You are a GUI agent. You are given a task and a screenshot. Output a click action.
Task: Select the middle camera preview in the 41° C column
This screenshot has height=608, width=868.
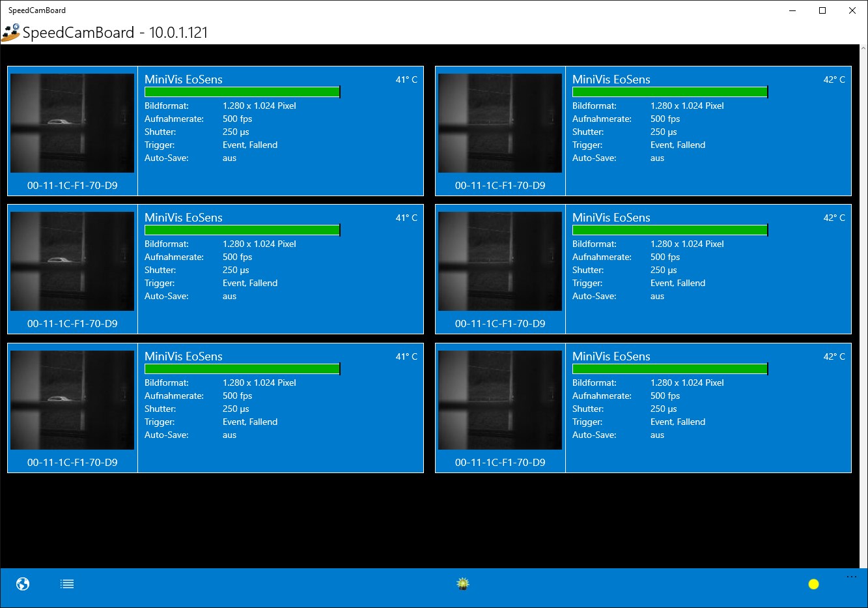point(72,261)
